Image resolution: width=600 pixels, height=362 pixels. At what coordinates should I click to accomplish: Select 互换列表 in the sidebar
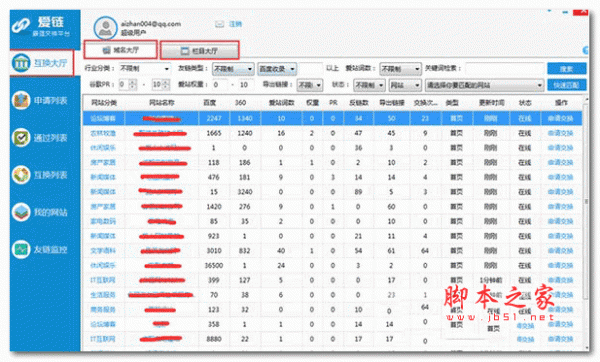click(51, 175)
